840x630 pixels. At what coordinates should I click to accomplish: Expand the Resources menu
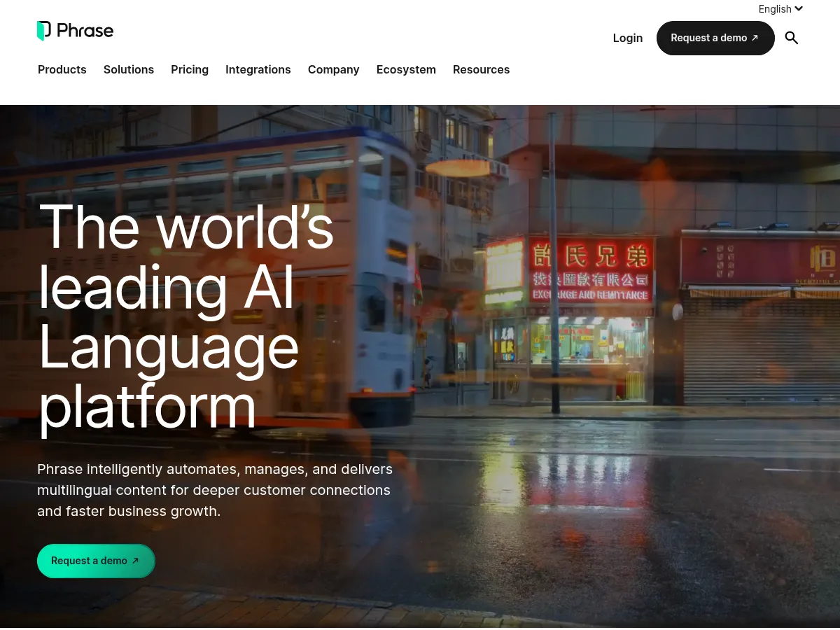tap(481, 69)
